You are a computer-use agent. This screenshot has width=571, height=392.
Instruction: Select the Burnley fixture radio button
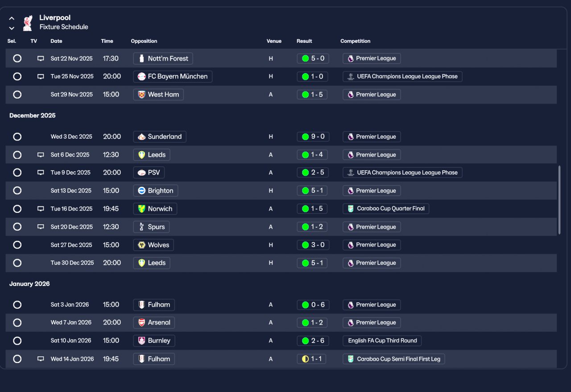point(17,341)
